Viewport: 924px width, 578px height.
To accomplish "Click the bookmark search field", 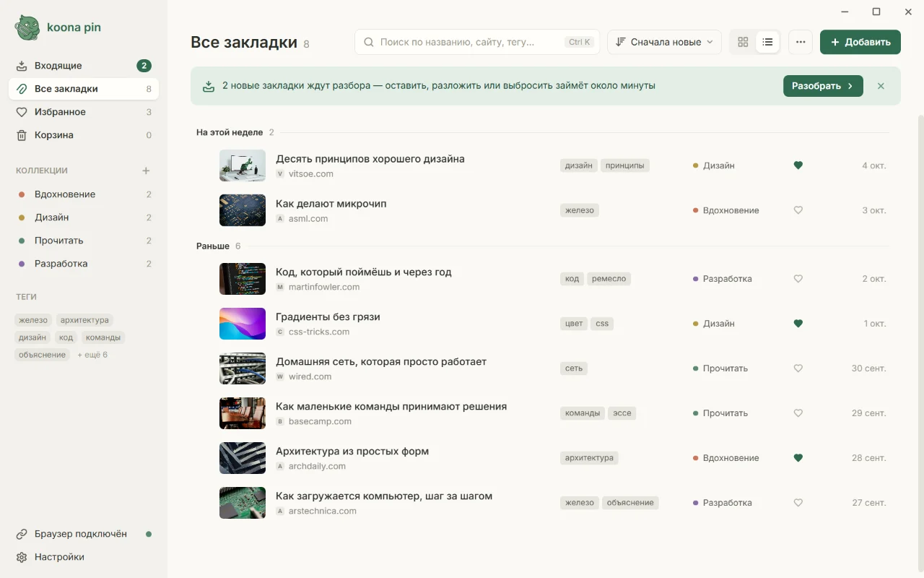I will pyautogui.click(x=476, y=42).
